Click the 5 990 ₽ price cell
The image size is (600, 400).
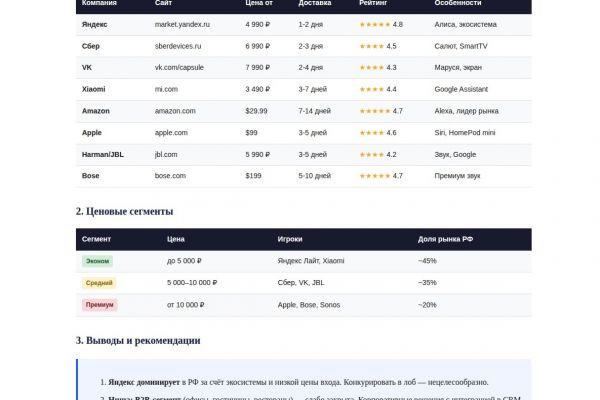(258, 155)
